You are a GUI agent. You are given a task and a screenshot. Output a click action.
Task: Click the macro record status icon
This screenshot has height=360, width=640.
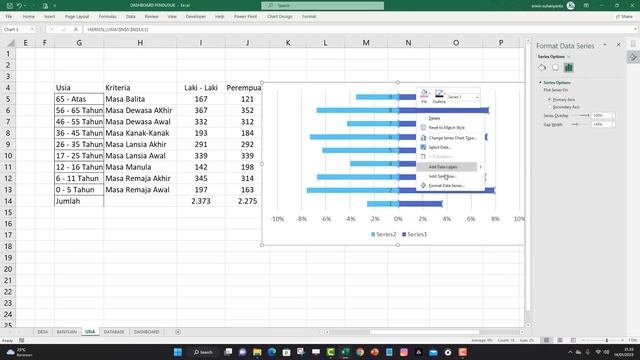pyautogui.click(x=22, y=340)
